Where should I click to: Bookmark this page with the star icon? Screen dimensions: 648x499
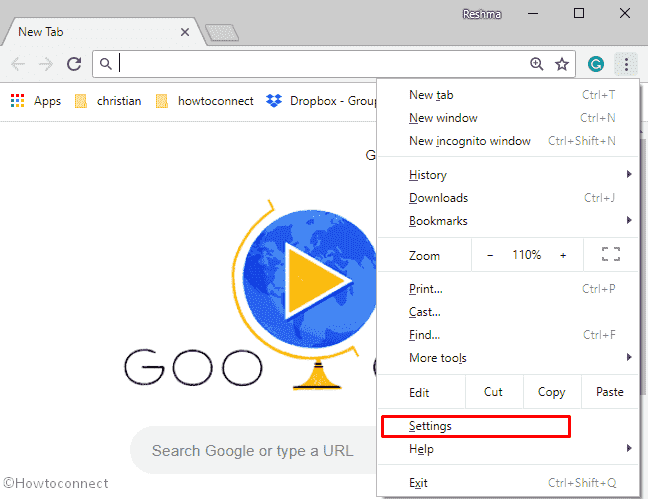point(562,64)
